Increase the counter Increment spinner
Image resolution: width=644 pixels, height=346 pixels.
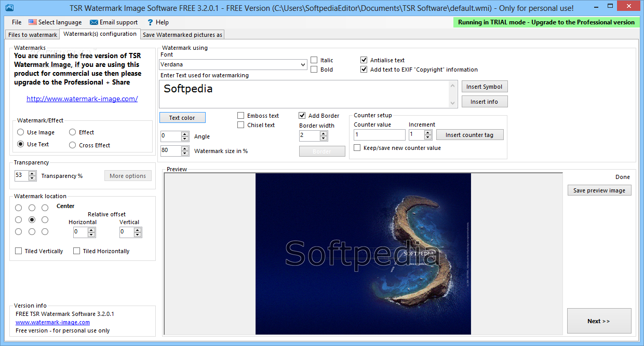[x=428, y=132]
